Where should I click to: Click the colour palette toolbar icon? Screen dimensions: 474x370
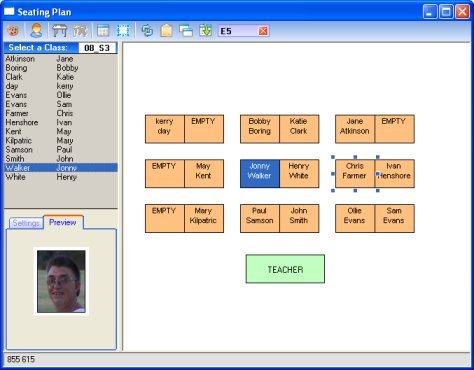point(13,31)
